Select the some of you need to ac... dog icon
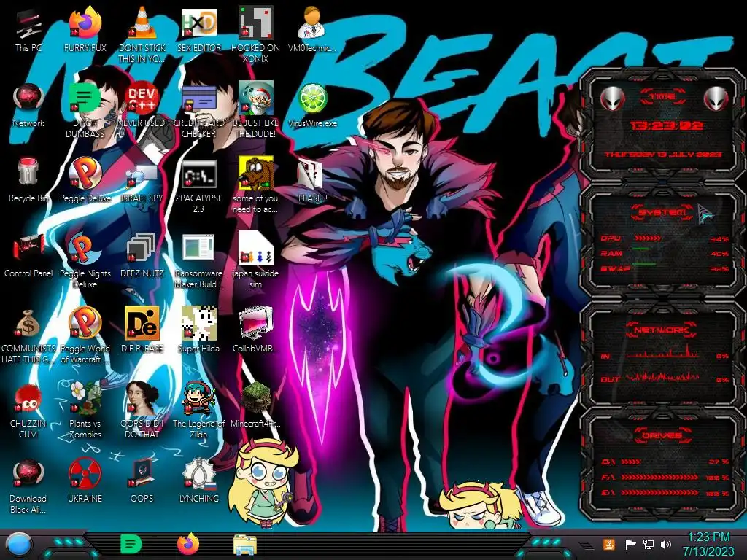747x560 pixels. click(x=255, y=186)
